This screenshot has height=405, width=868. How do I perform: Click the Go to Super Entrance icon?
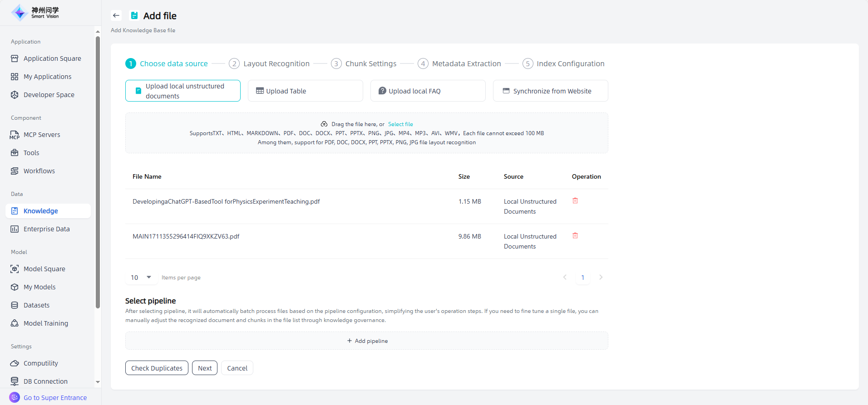click(x=15, y=397)
